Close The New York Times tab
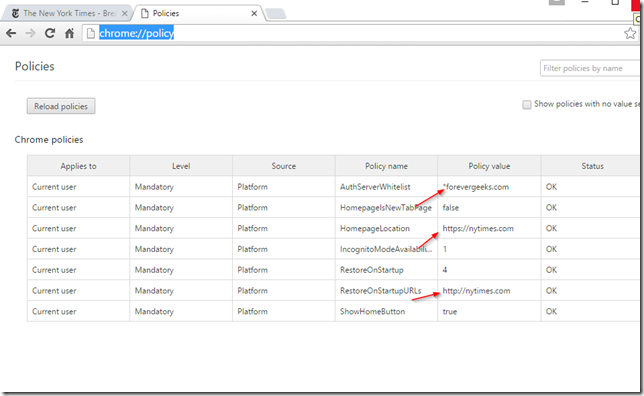This screenshot has height=396, width=644. click(124, 14)
